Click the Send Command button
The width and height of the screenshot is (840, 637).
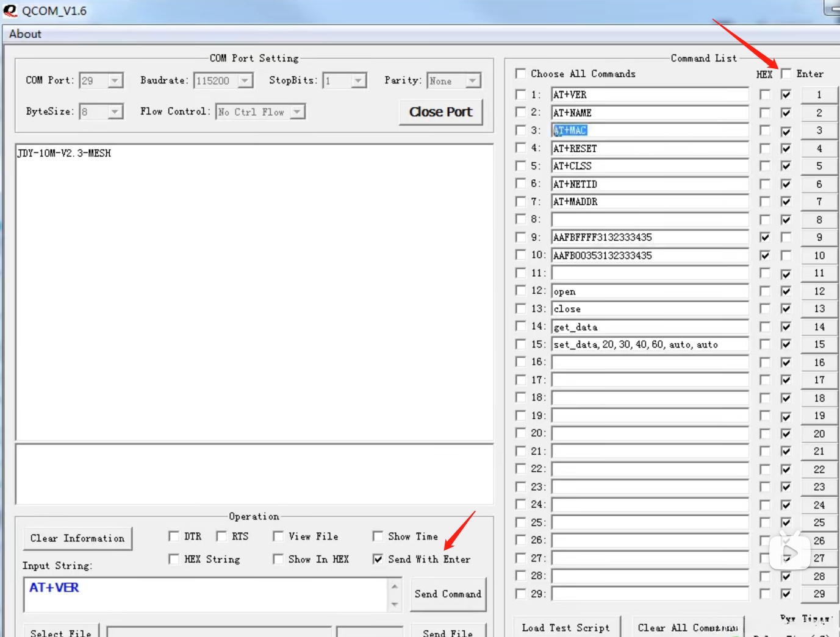tap(448, 594)
